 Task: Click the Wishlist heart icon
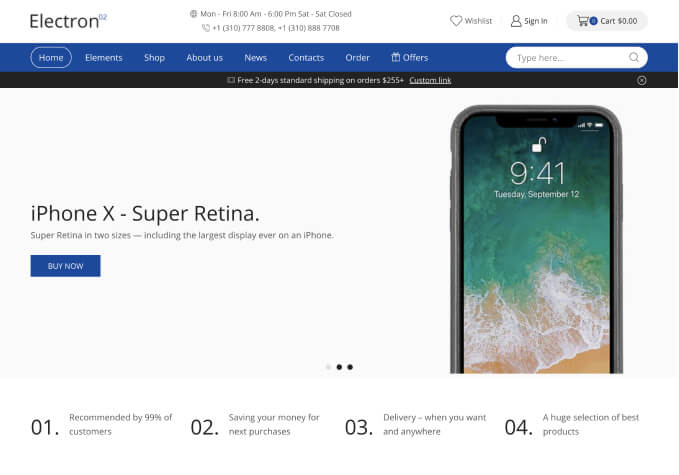pos(456,21)
